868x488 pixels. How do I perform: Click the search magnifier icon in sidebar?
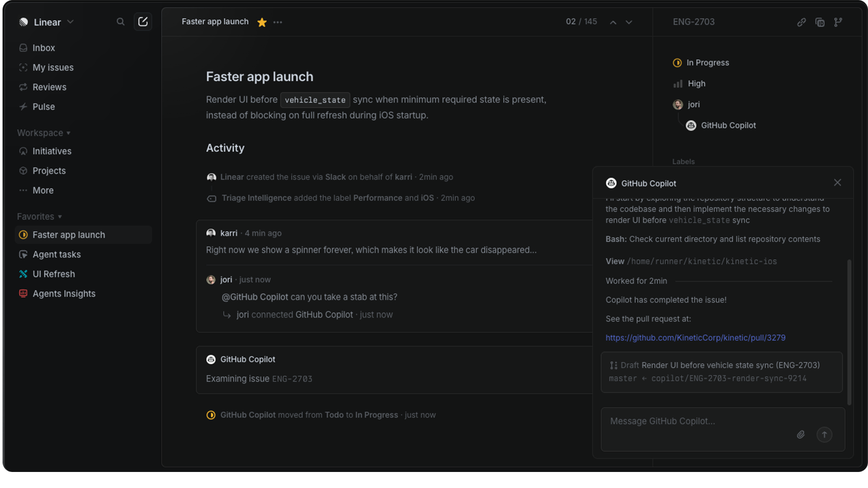pos(120,22)
